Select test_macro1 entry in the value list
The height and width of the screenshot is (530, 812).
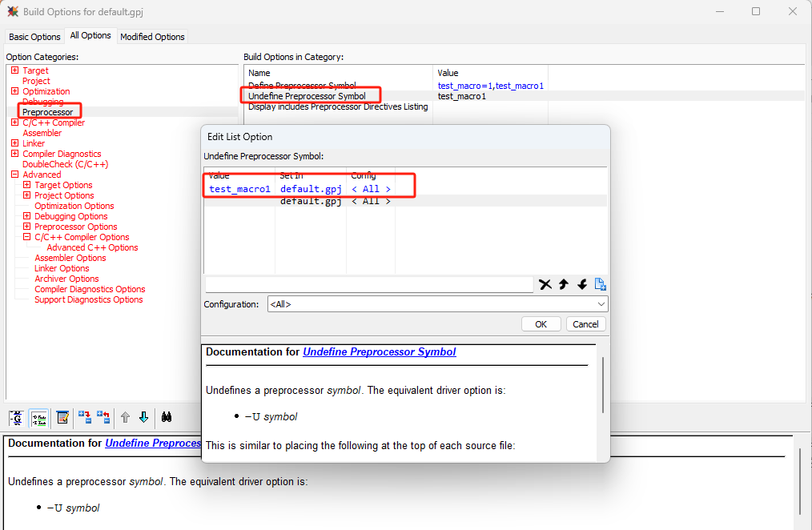pyautogui.click(x=239, y=189)
